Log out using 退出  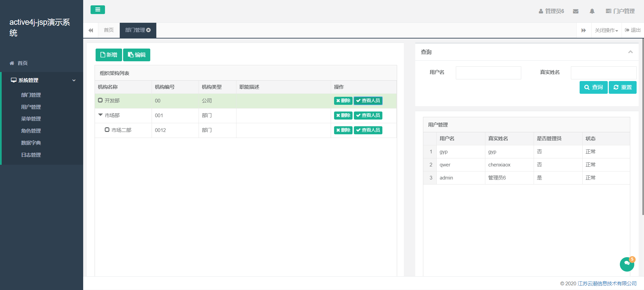coord(633,30)
